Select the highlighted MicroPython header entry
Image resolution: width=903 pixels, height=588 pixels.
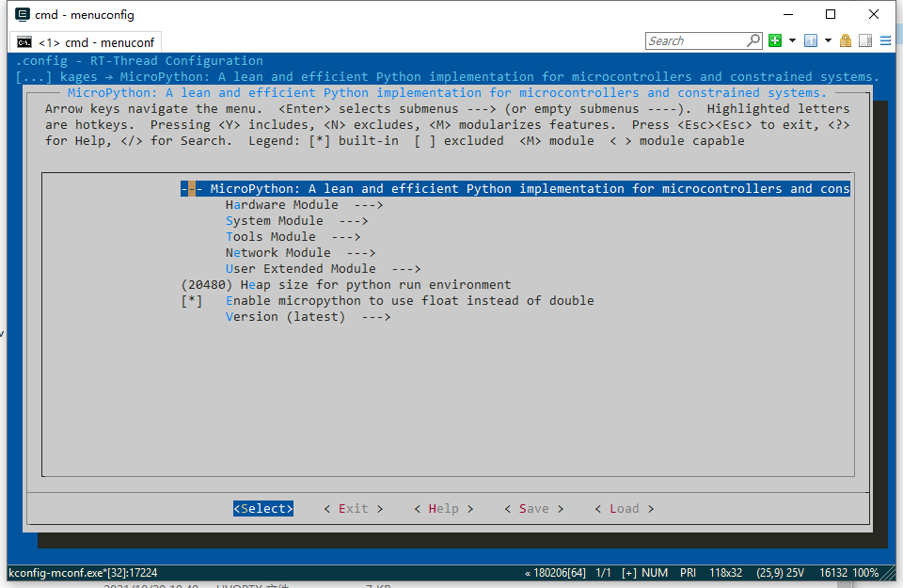[x=515, y=189]
